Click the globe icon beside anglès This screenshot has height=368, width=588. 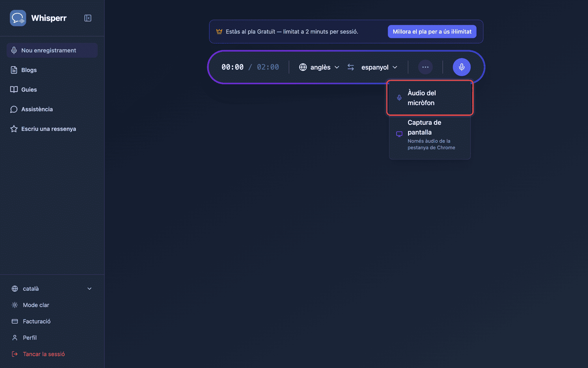pos(303,67)
